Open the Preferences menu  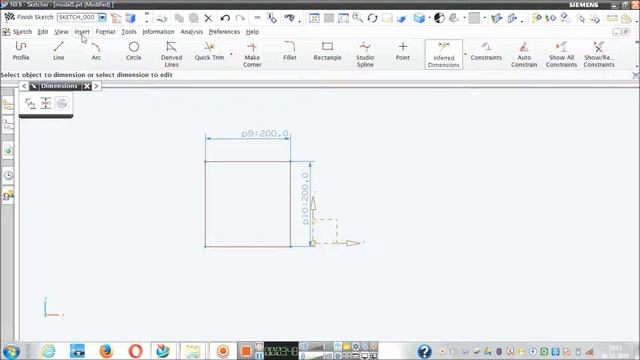224,32
